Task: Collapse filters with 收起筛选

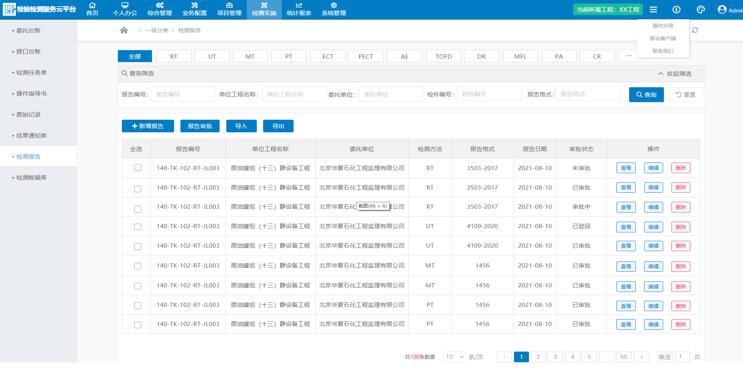Action: click(x=675, y=74)
